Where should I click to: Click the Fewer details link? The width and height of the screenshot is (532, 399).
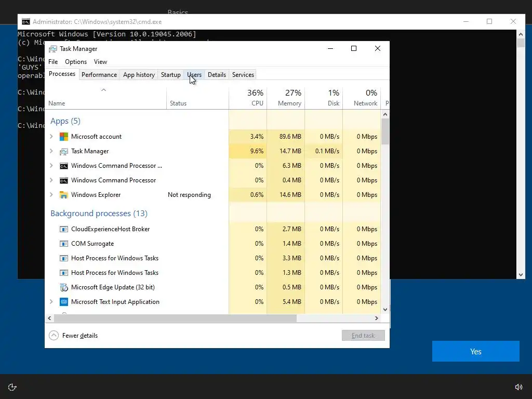pyautogui.click(x=79, y=336)
